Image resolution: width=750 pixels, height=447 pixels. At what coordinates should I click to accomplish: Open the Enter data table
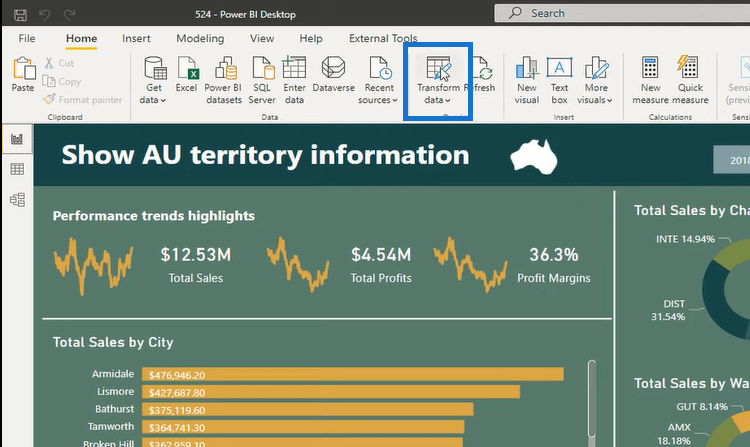(x=294, y=80)
